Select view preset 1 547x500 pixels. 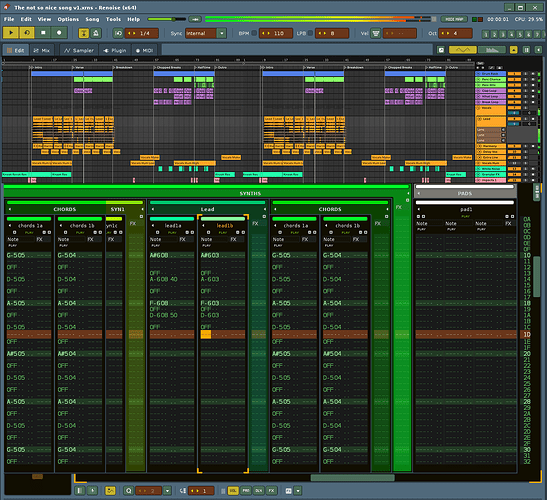coord(486,34)
